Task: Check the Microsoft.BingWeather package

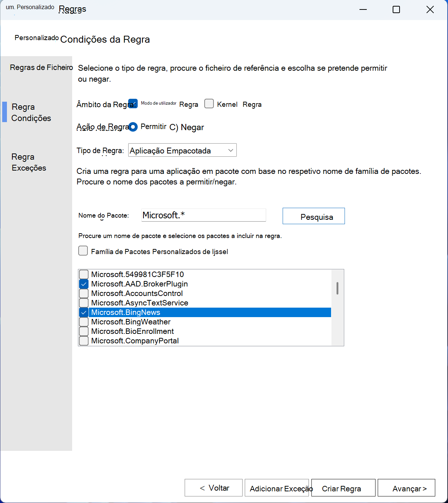Action: coord(84,322)
